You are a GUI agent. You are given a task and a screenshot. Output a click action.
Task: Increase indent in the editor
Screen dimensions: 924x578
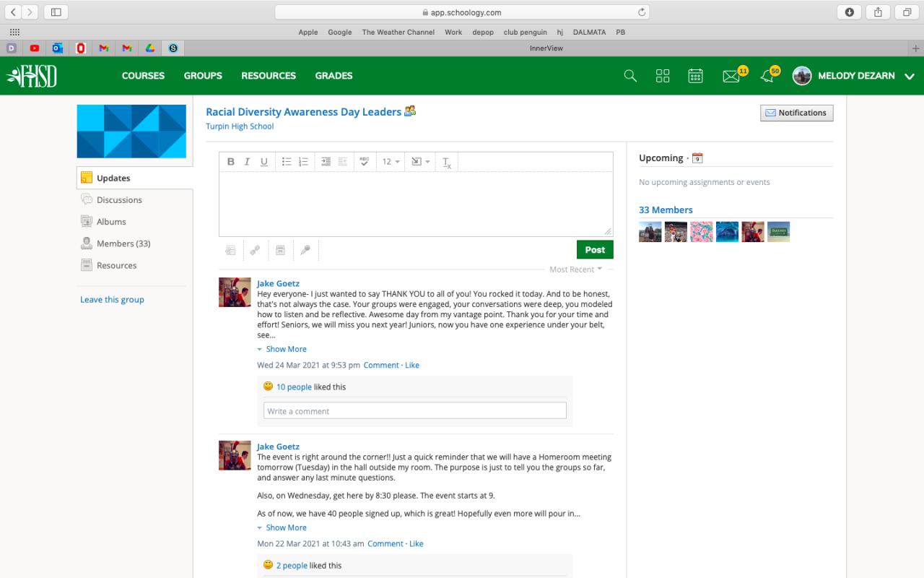click(326, 162)
